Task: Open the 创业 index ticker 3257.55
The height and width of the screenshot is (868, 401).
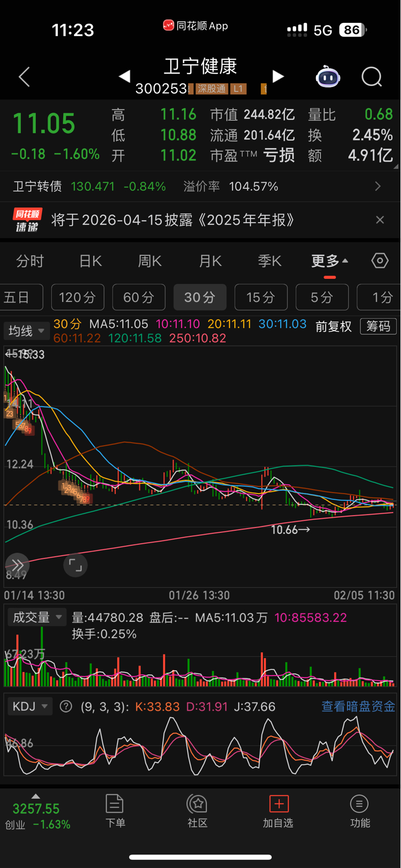Action: click(x=38, y=816)
